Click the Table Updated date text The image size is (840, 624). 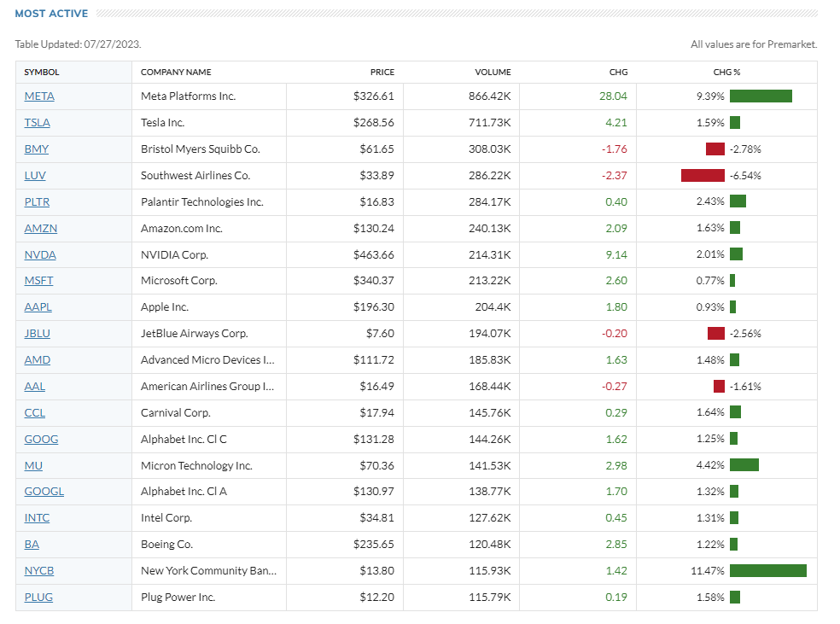(79, 44)
